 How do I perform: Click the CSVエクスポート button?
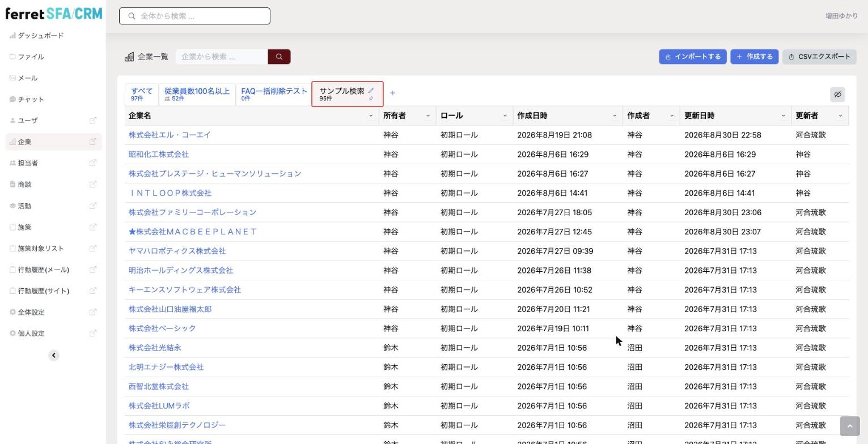(819, 57)
